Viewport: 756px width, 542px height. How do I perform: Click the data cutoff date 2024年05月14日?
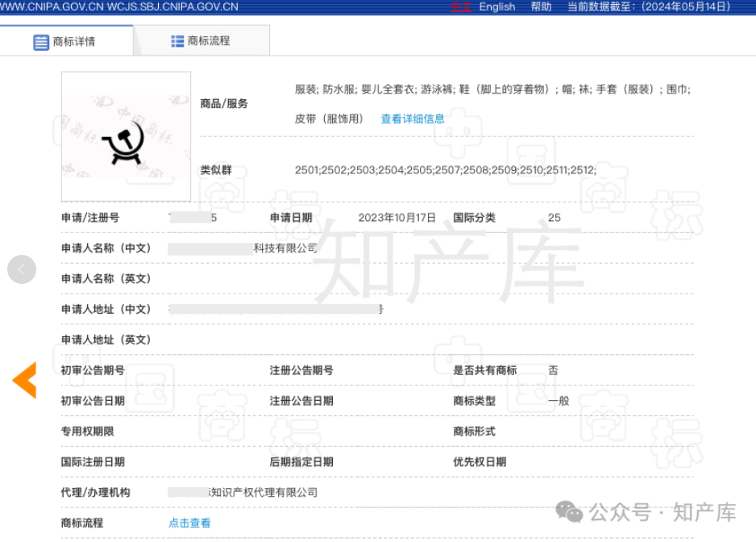pyautogui.click(x=686, y=6)
